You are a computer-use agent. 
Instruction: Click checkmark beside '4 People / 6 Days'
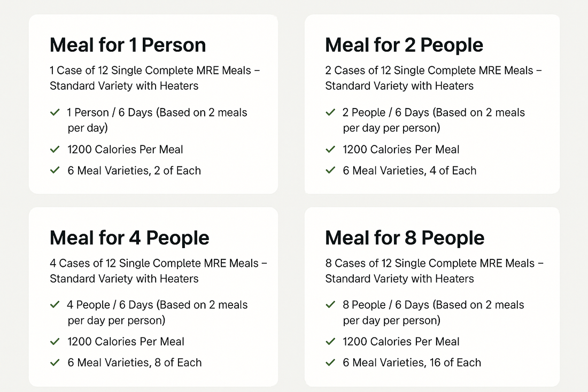pyautogui.click(x=55, y=305)
